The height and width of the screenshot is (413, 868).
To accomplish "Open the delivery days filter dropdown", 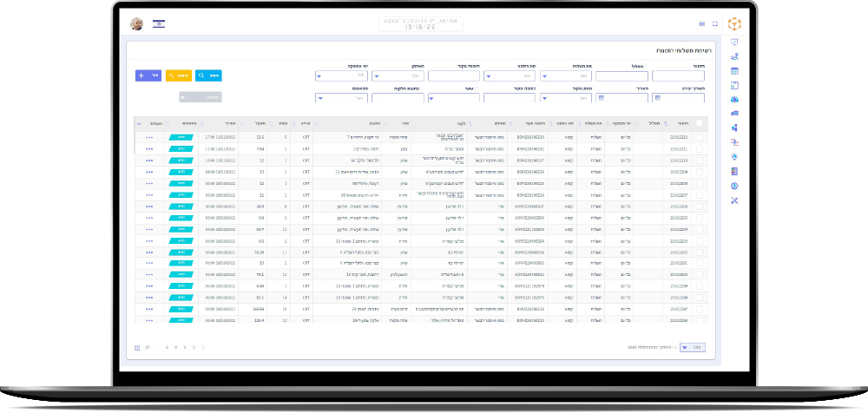I will tap(341, 75).
